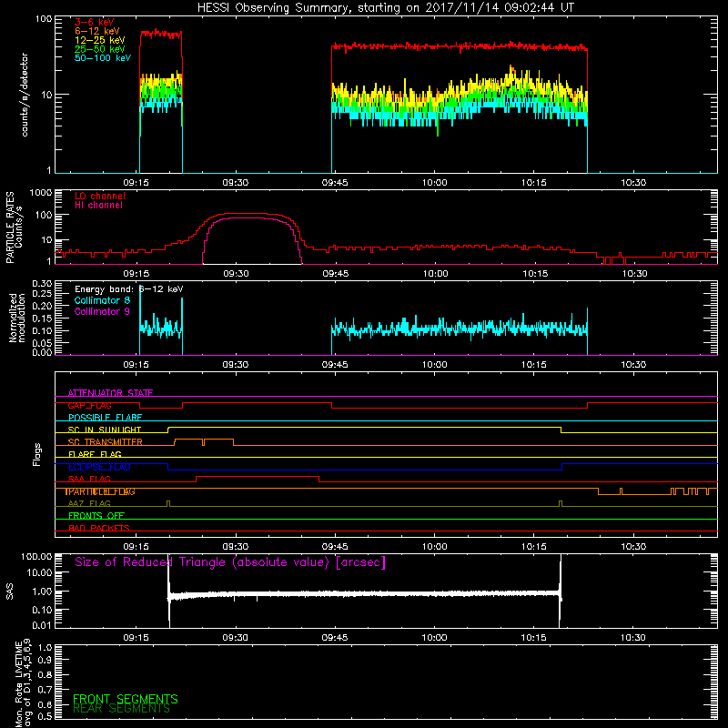Click the 0.9 tick label on livetime axis
Image resolution: width=728 pixels, height=728 pixels.
click(x=45, y=661)
